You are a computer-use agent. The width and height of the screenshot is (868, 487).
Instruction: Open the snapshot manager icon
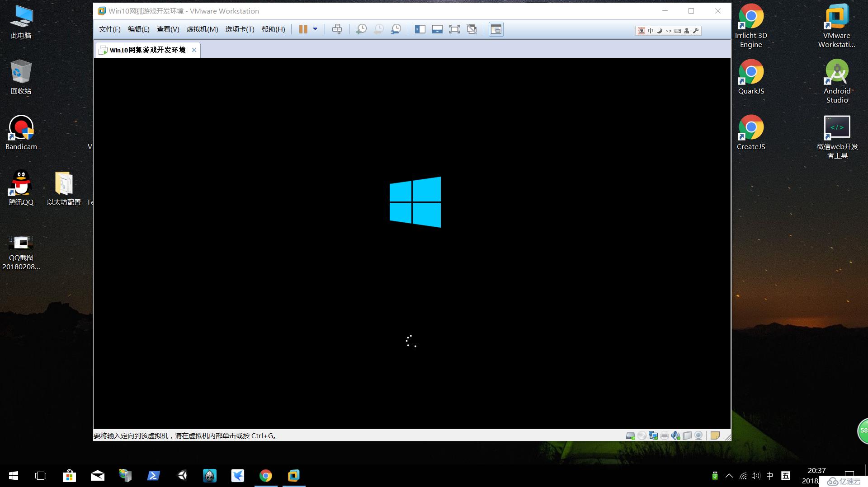396,29
